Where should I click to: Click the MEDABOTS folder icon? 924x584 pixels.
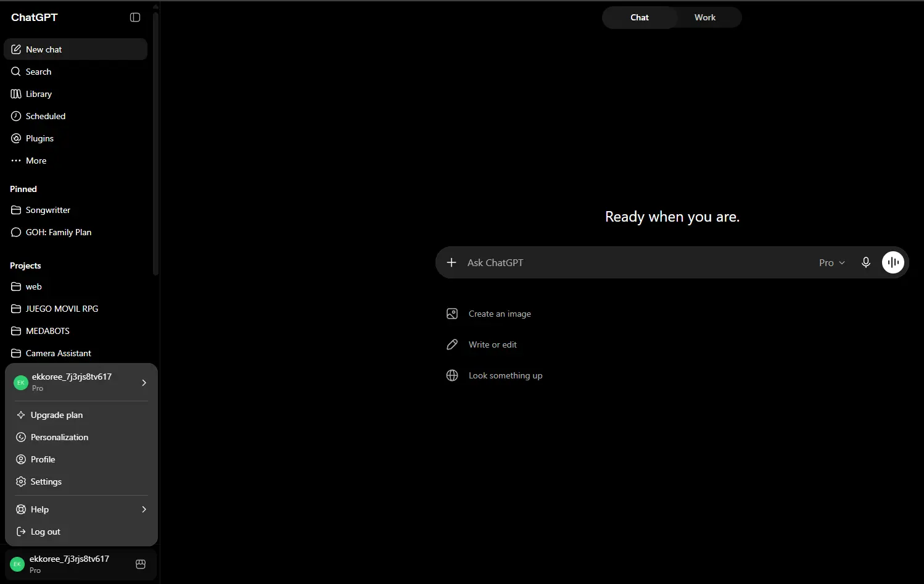(16, 331)
